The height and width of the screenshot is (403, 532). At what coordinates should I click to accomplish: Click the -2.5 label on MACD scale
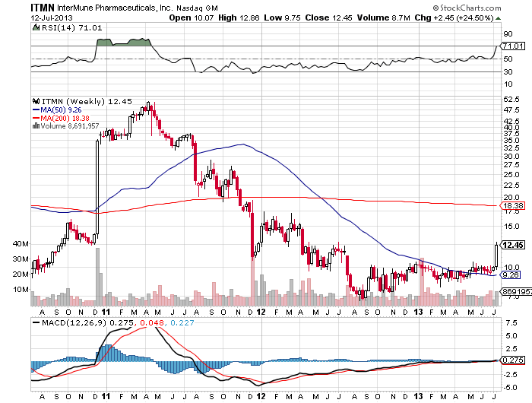510,374
